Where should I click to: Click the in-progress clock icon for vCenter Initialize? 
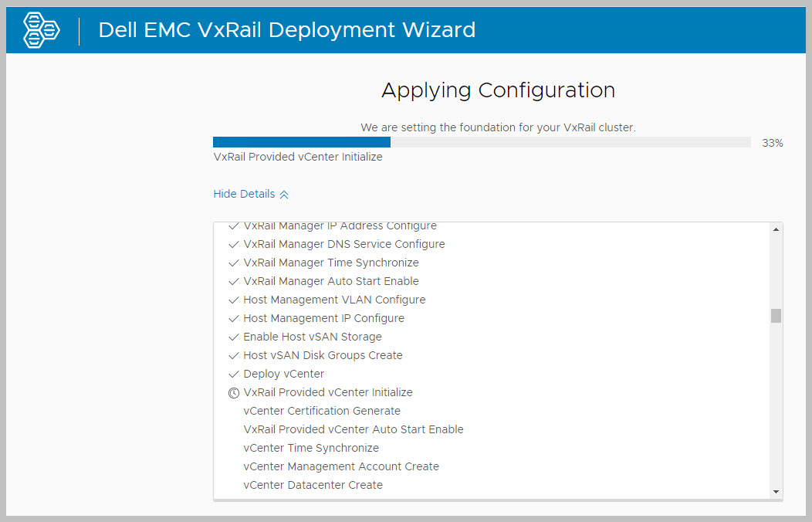[x=234, y=392]
